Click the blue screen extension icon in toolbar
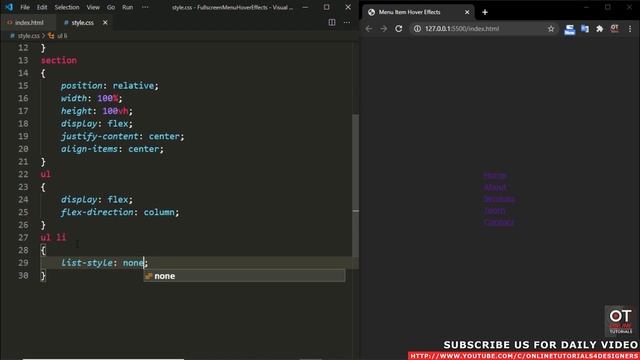The height and width of the screenshot is (360, 640). click(x=570, y=29)
